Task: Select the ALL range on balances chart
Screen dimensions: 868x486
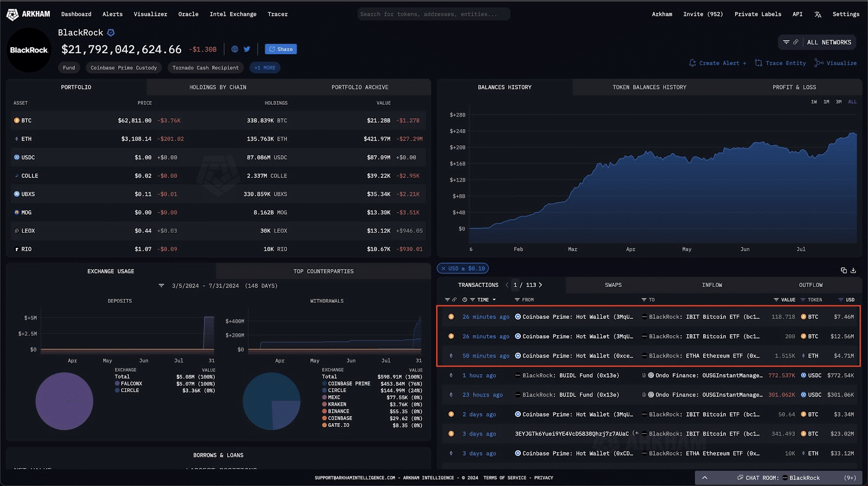Action: [x=852, y=102]
